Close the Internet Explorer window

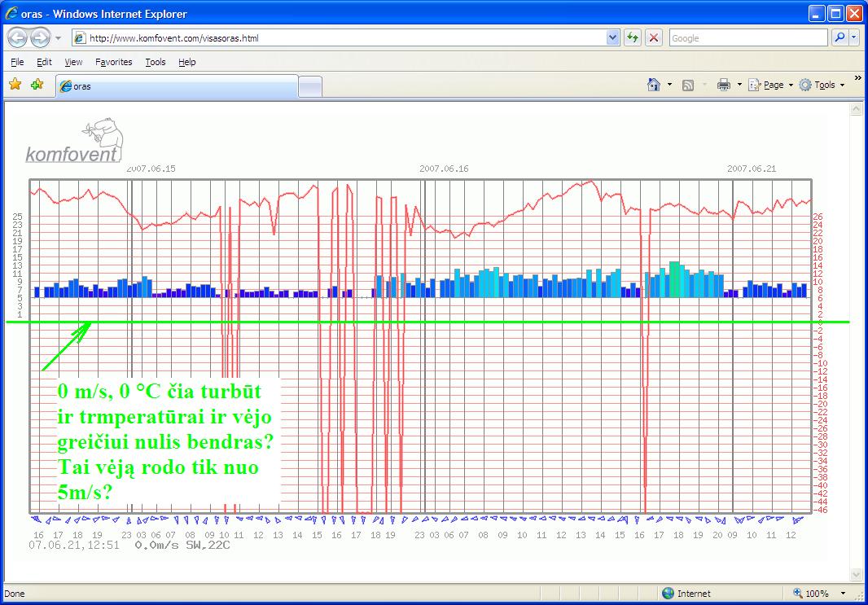[854, 13]
